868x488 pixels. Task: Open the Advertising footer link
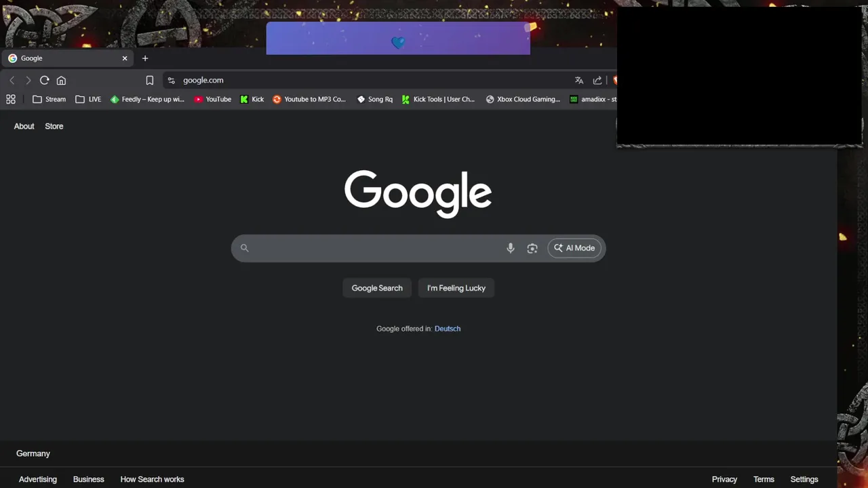click(38, 479)
